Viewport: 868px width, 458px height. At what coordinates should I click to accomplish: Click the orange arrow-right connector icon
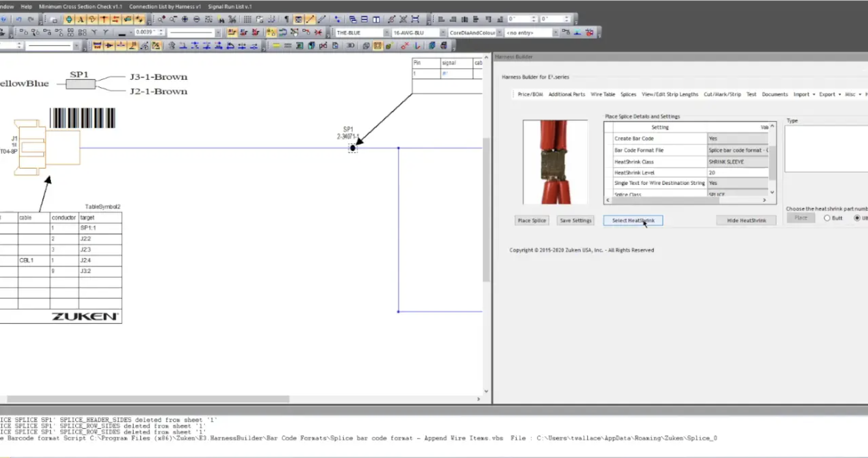click(109, 45)
